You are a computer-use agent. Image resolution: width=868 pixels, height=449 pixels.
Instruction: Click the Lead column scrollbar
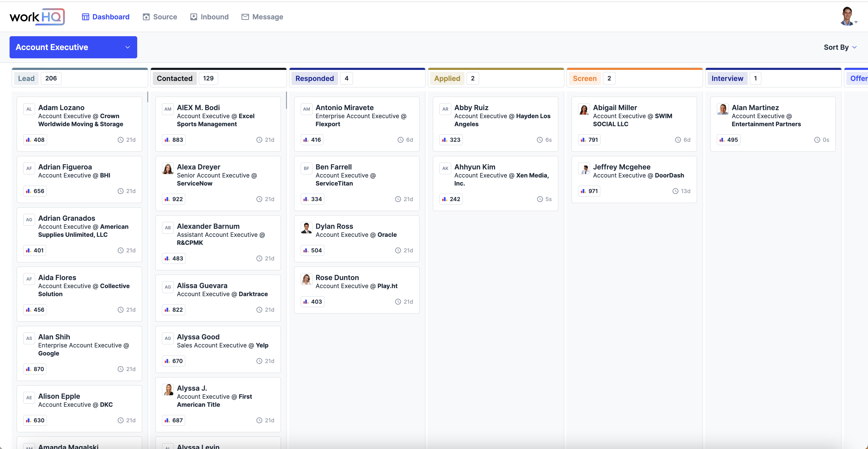point(148,97)
